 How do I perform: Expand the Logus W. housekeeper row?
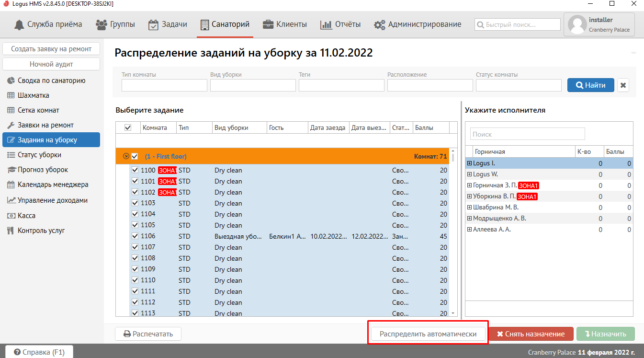click(469, 174)
